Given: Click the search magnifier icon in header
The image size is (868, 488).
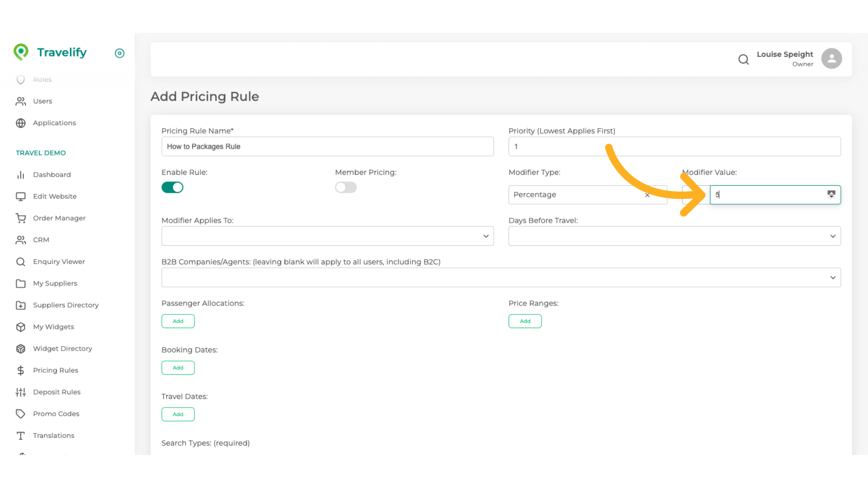Looking at the screenshot, I should point(743,59).
